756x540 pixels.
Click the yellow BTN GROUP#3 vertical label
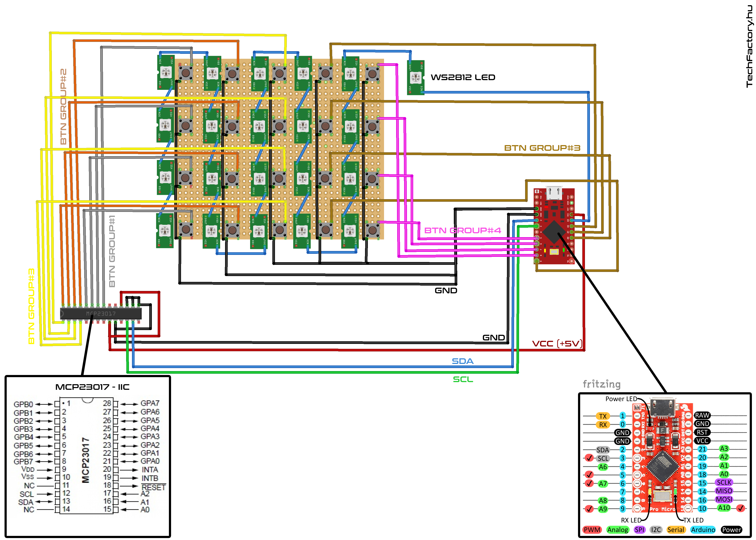pyautogui.click(x=31, y=306)
